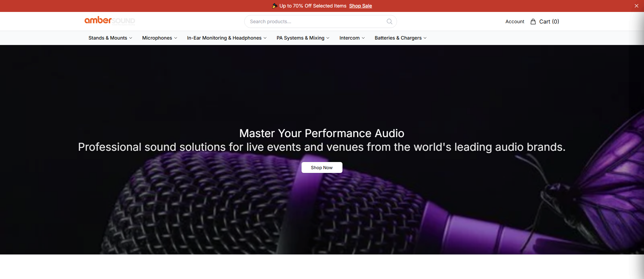The width and height of the screenshot is (644, 279).
Task: Click the search magnifier icon
Action: (x=389, y=21)
